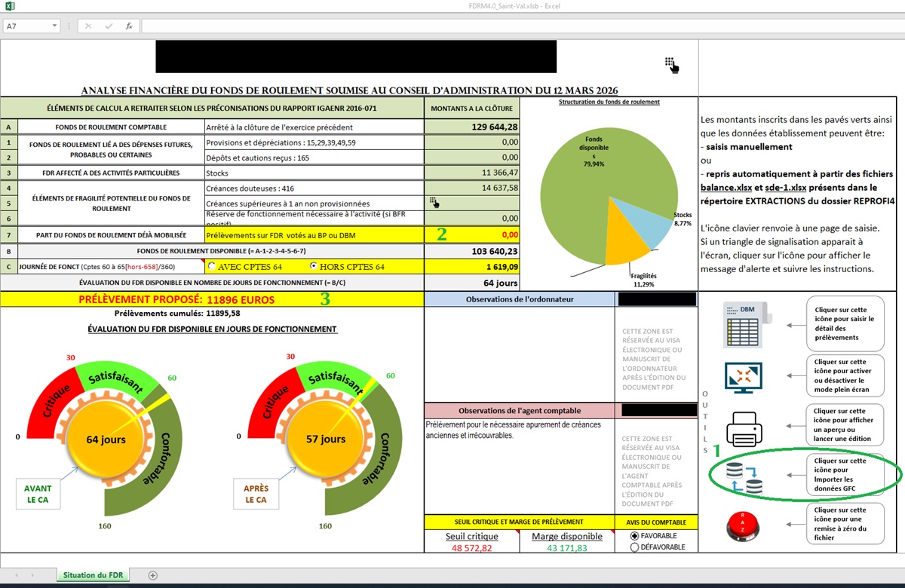Choose the FAVORABLE accountant opinion
905x588 pixels.
(x=634, y=536)
